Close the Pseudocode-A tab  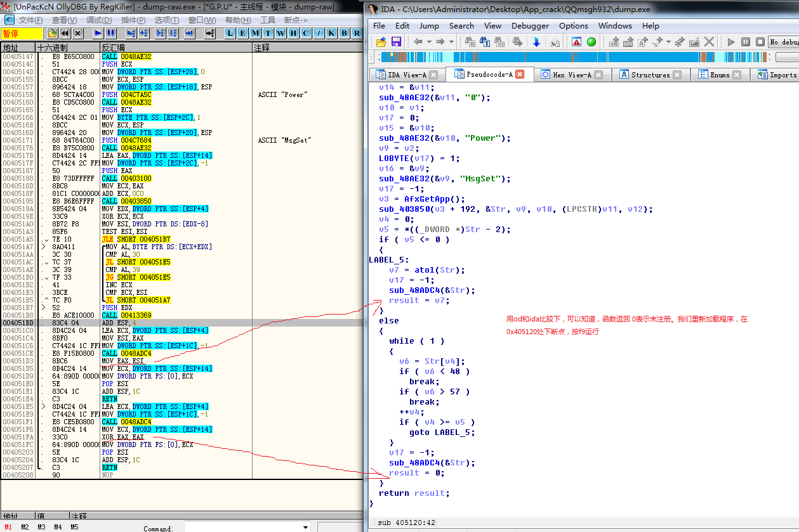519,74
